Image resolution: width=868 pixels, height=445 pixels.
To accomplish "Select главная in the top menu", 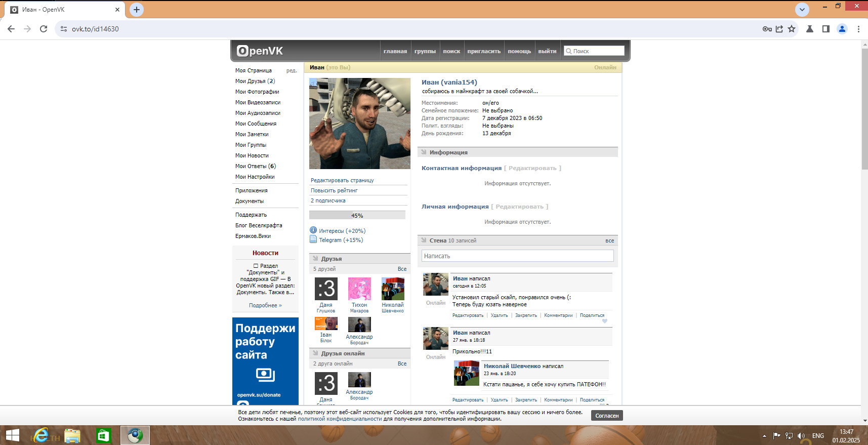I will [x=395, y=51].
